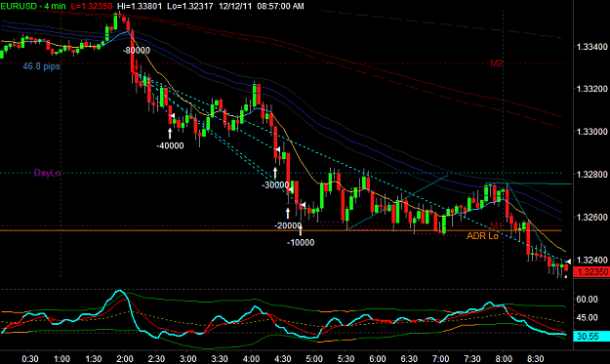
Task: Click the 45.00 indicator axis label
Action: (x=587, y=317)
